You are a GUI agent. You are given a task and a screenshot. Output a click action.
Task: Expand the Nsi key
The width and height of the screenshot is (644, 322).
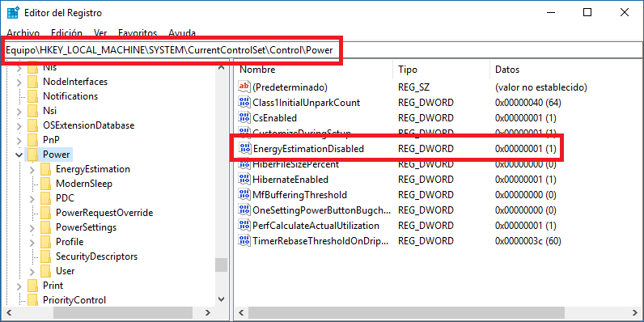click(x=19, y=111)
